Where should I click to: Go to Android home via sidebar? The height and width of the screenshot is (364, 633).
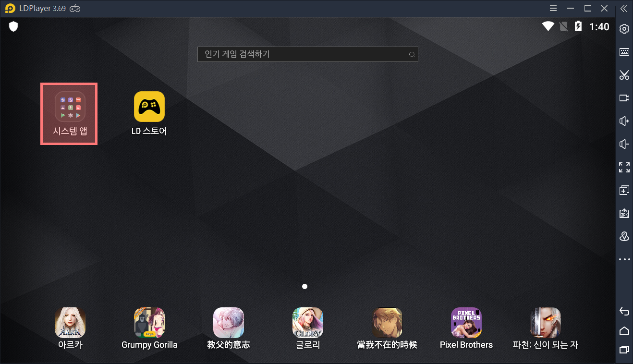point(624,330)
